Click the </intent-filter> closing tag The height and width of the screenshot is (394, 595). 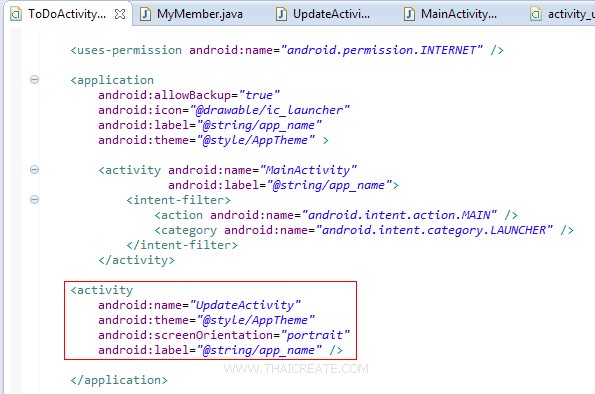[x=182, y=245]
